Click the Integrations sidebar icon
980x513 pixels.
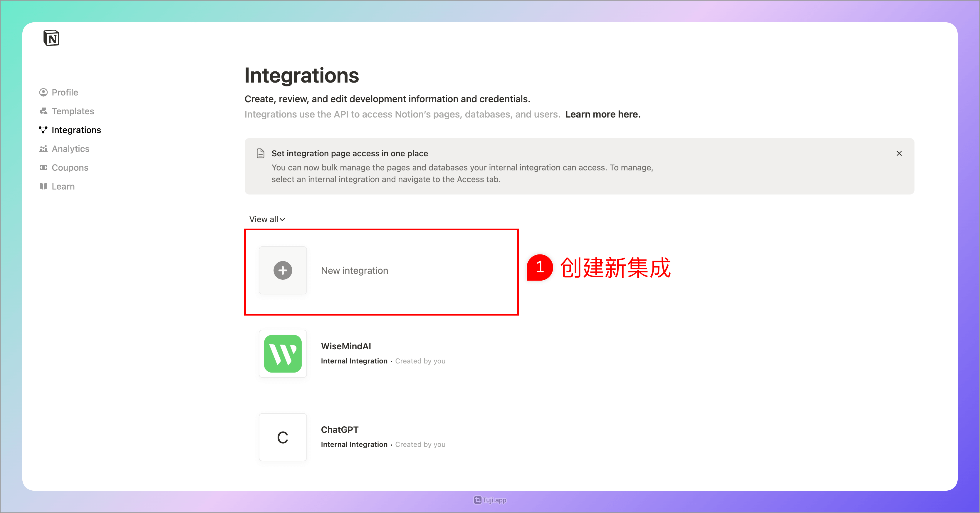43,130
